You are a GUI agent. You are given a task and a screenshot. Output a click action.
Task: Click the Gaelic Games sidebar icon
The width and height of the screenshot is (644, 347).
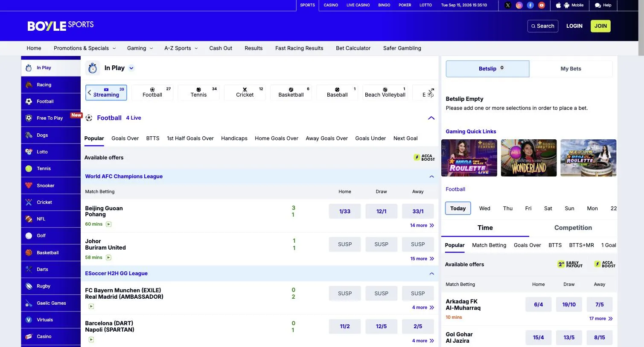[29, 303]
